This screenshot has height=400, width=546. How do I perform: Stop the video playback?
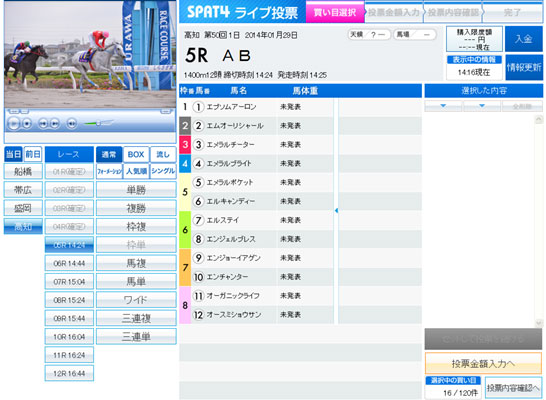(27, 123)
